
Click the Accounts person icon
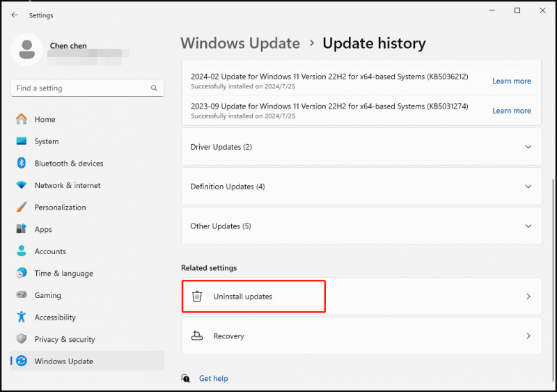pos(22,251)
